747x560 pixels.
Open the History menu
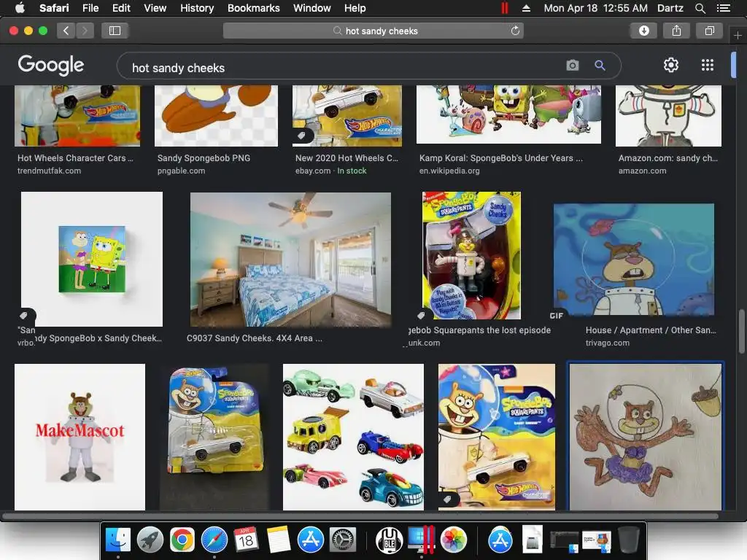point(197,8)
